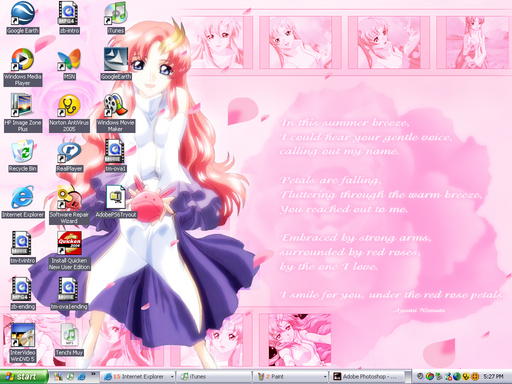This screenshot has width=512, height=384.
Task: Open dropdown arrow of Paint taskbar group
Action: pos(325,377)
